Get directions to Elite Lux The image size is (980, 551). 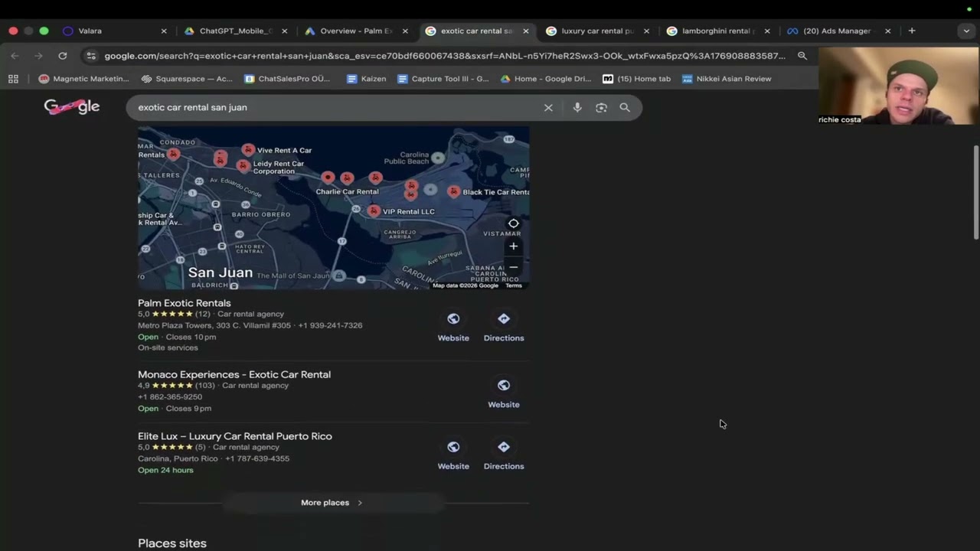tap(504, 447)
